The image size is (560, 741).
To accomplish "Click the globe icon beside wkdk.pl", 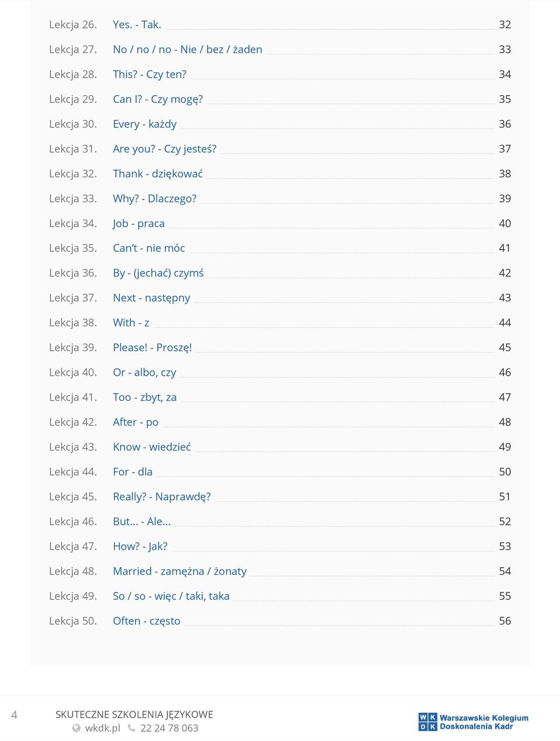I will click(76, 728).
